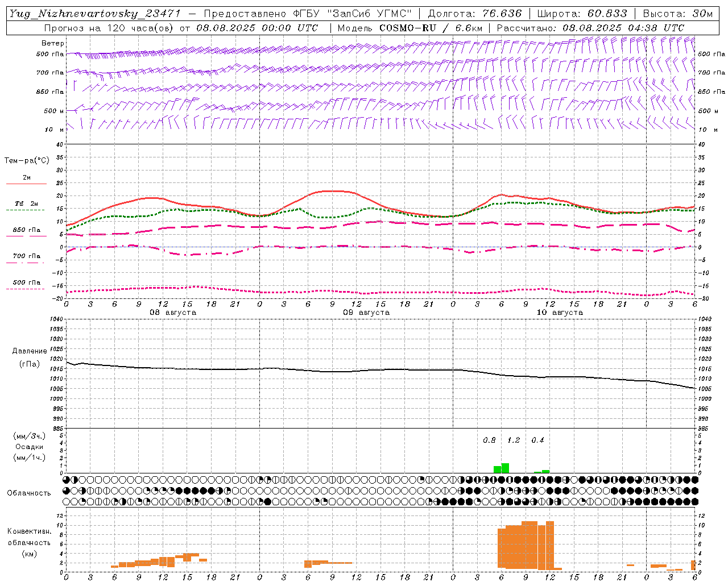Click the '(мм/3ч.)' precipitation unit label
728x582 pixels.
tap(30, 436)
